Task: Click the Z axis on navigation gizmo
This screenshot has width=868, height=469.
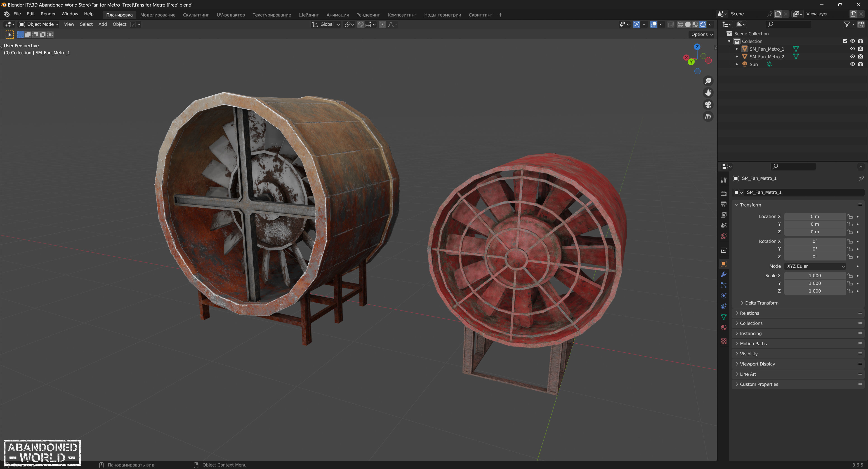Action: (697, 47)
